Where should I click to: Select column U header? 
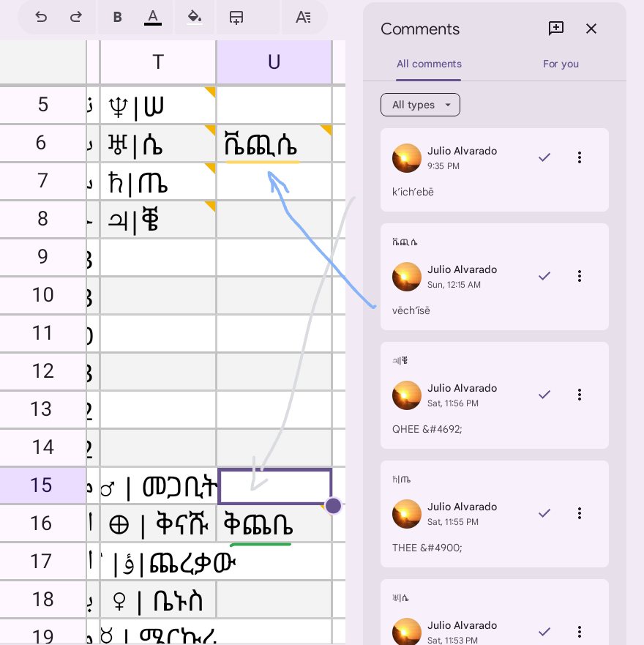pos(274,62)
